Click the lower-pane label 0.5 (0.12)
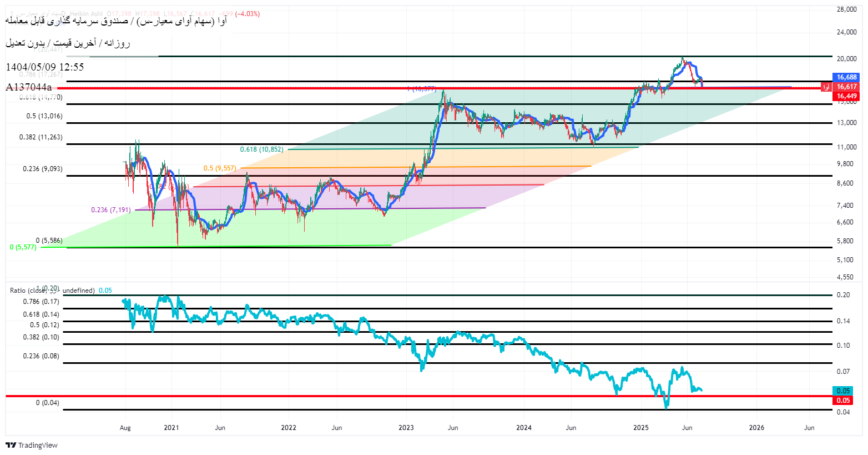Screen dimensions: 868x455 tap(44, 324)
